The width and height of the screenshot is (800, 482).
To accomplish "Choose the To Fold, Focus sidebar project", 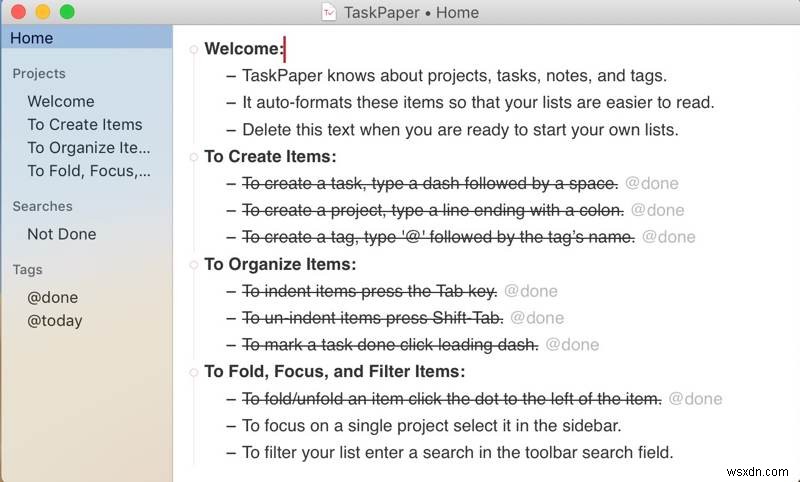I will pos(89,170).
